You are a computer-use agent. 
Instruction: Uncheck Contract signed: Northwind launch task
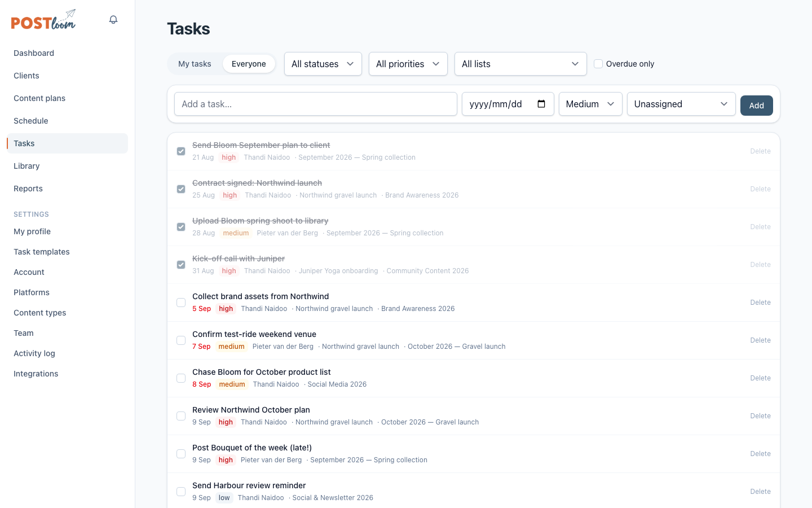click(181, 189)
